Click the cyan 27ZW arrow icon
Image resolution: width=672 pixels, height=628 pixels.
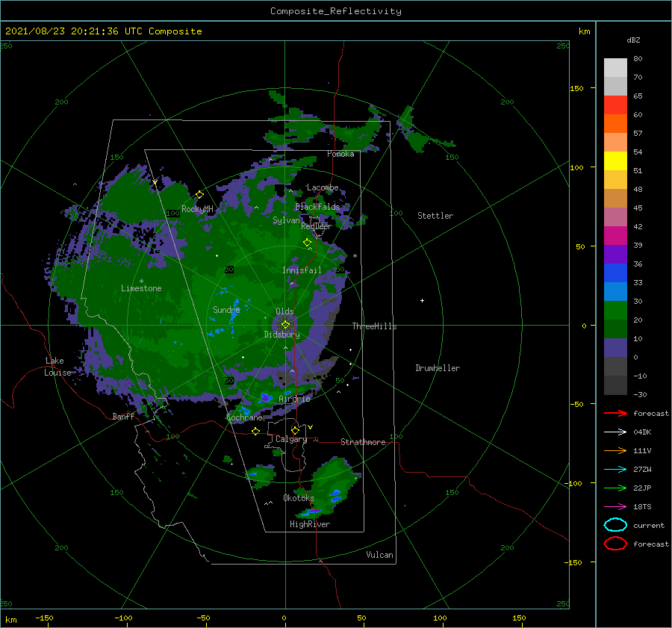(x=615, y=470)
